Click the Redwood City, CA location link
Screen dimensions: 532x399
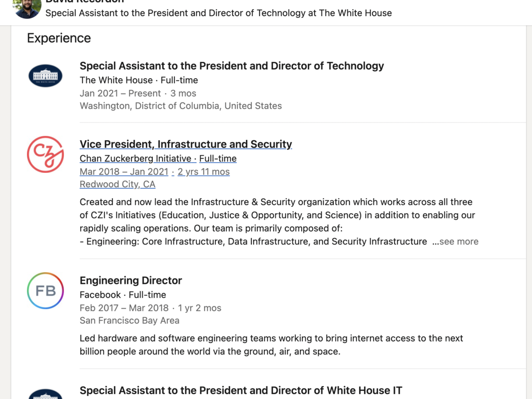[x=117, y=184]
